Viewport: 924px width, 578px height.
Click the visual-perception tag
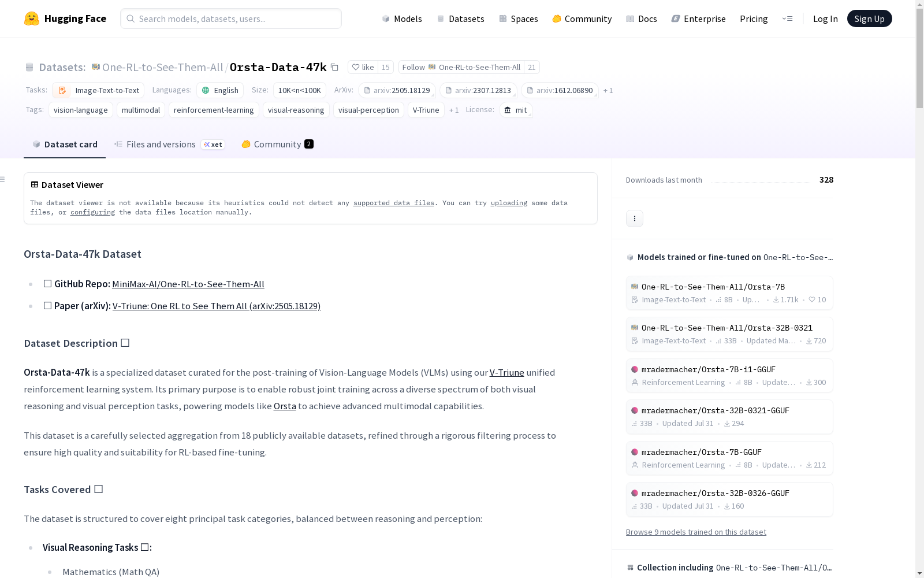coord(368,110)
